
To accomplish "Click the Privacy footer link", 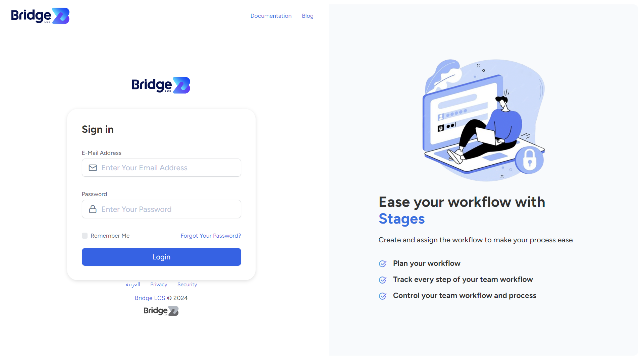I will [159, 284].
